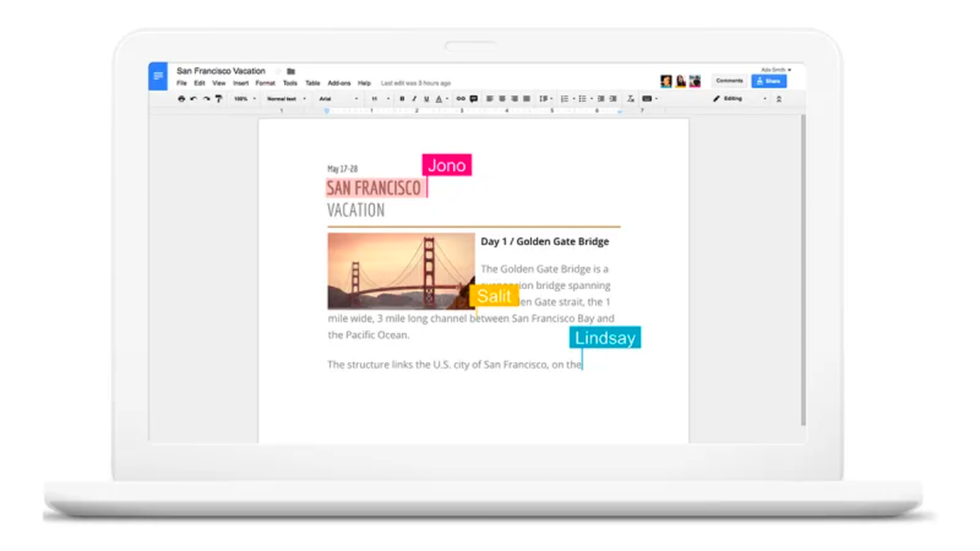Toggle italic formatting

[414, 99]
